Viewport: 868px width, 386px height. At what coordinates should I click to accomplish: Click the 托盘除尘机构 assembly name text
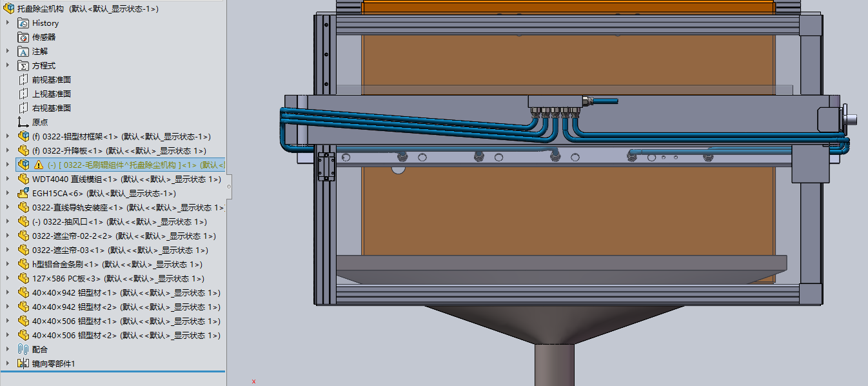click(x=41, y=9)
